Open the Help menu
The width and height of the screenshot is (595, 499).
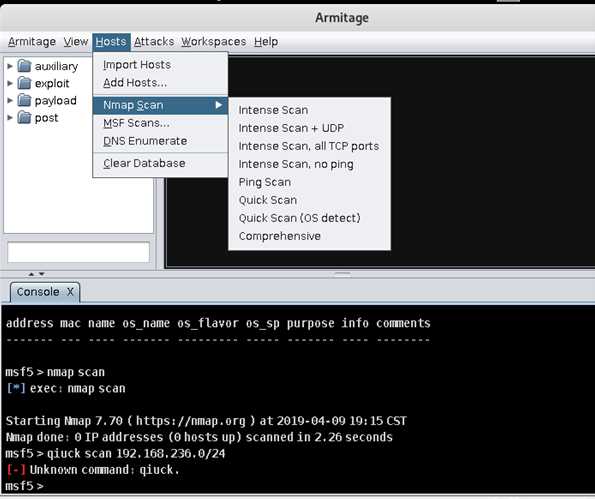[x=266, y=42]
